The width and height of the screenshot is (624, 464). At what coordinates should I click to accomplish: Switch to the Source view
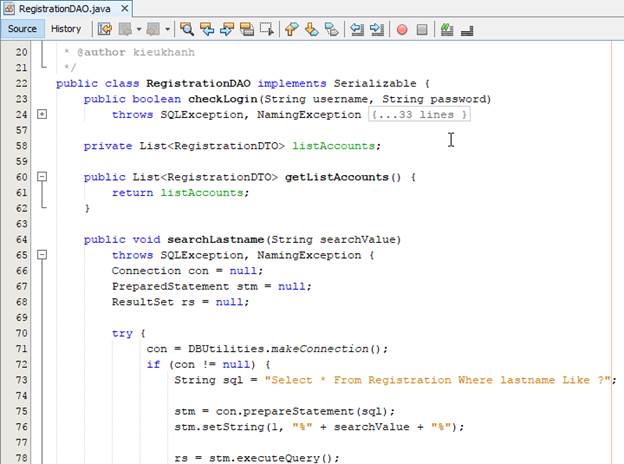coord(22,29)
